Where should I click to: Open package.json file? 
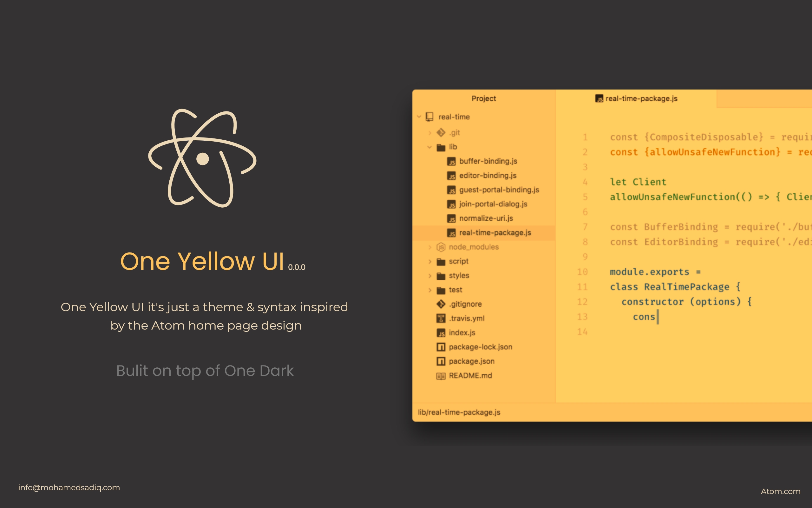point(471,362)
